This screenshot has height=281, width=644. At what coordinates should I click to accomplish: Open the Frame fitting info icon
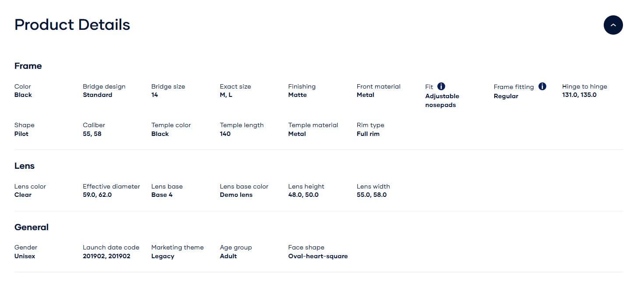(x=542, y=86)
